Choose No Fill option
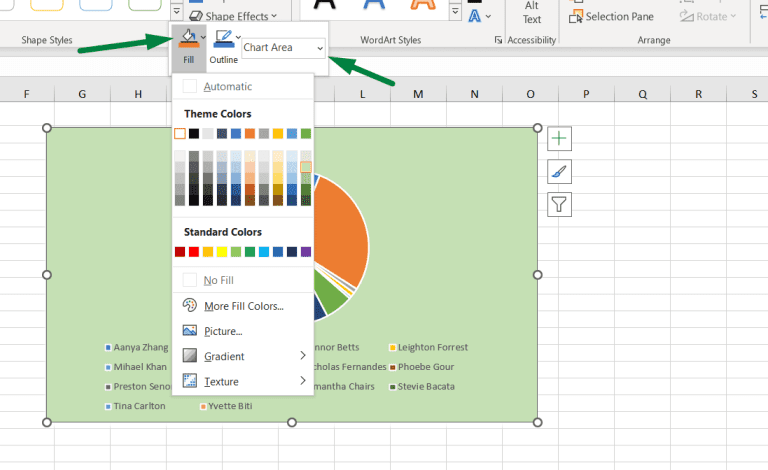This screenshot has width=768, height=470. pyautogui.click(x=242, y=280)
